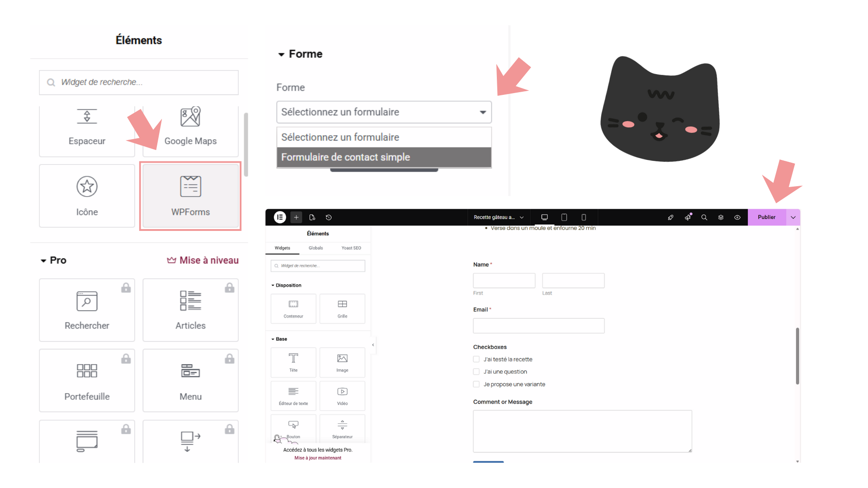The width and height of the screenshot is (868, 488).
Task: Open the finder search icon in top bar
Action: 704,217
